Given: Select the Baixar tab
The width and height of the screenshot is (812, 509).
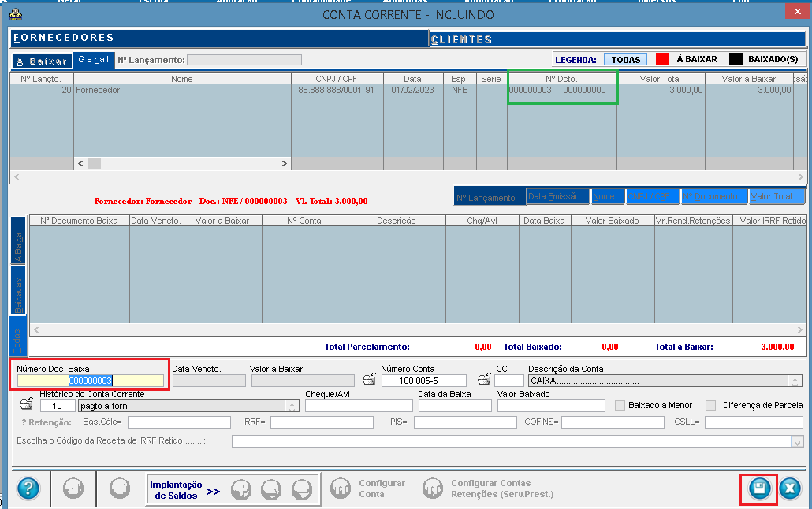Looking at the screenshot, I should coord(42,61).
